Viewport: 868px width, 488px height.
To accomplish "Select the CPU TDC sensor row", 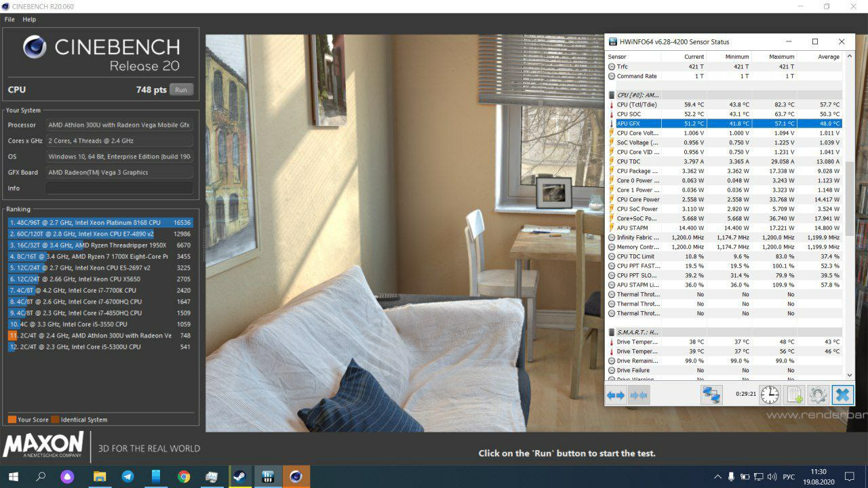I will click(x=724, y=161).
